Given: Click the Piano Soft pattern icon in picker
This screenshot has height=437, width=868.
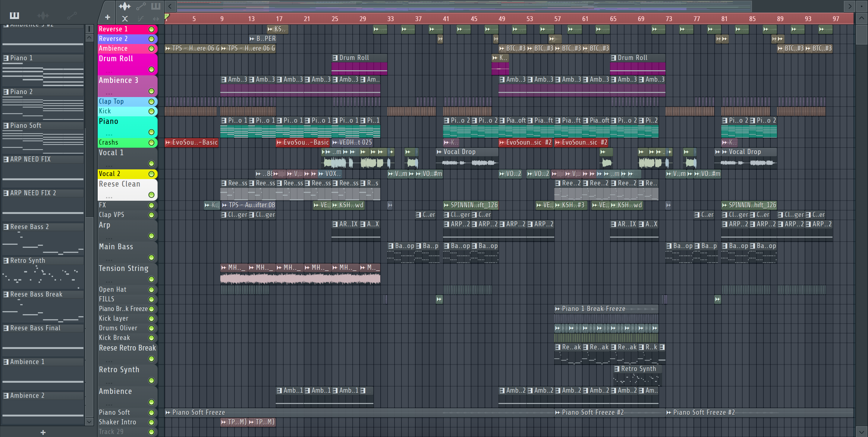Looking at the screenshot, I should (x=6, y=125).
